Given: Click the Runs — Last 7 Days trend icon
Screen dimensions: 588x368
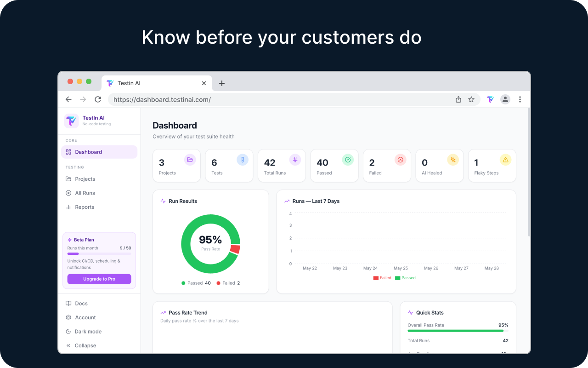Looking at the screenshot, I should coord(287,201).
